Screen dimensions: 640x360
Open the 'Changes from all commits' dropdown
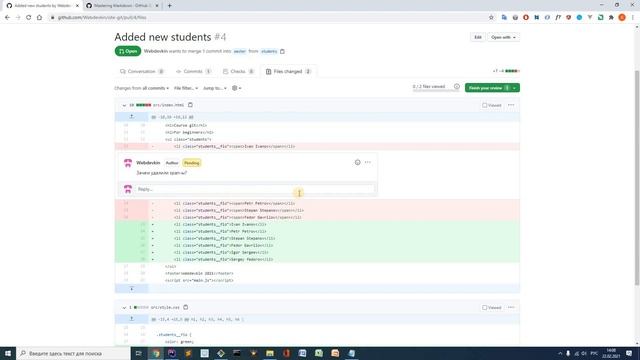141,88
